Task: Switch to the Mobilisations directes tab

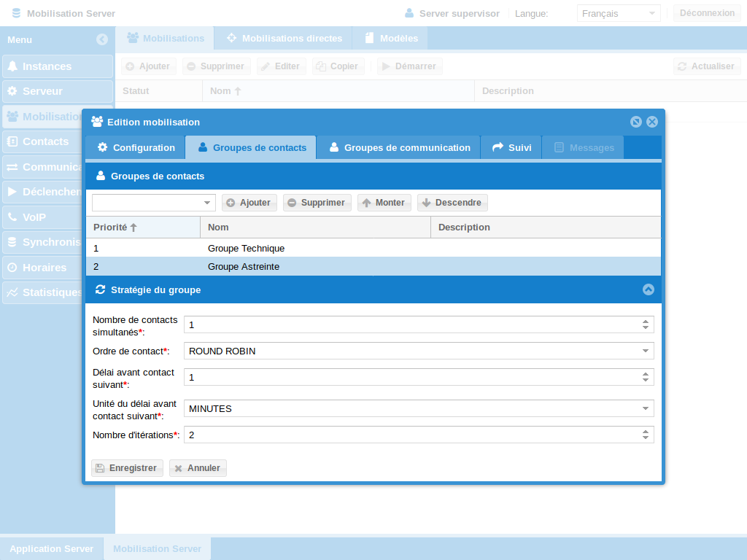Action: [284, 38]
